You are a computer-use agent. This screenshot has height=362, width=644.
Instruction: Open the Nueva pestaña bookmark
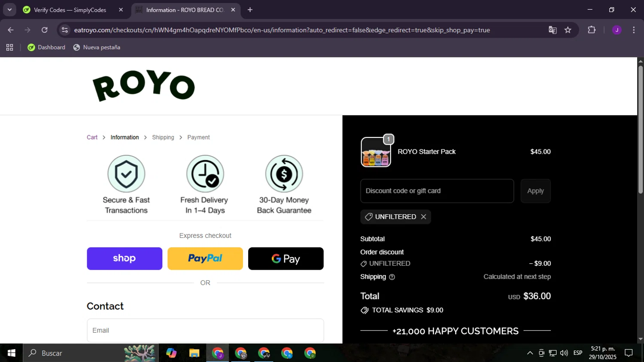tap(97, 47)
